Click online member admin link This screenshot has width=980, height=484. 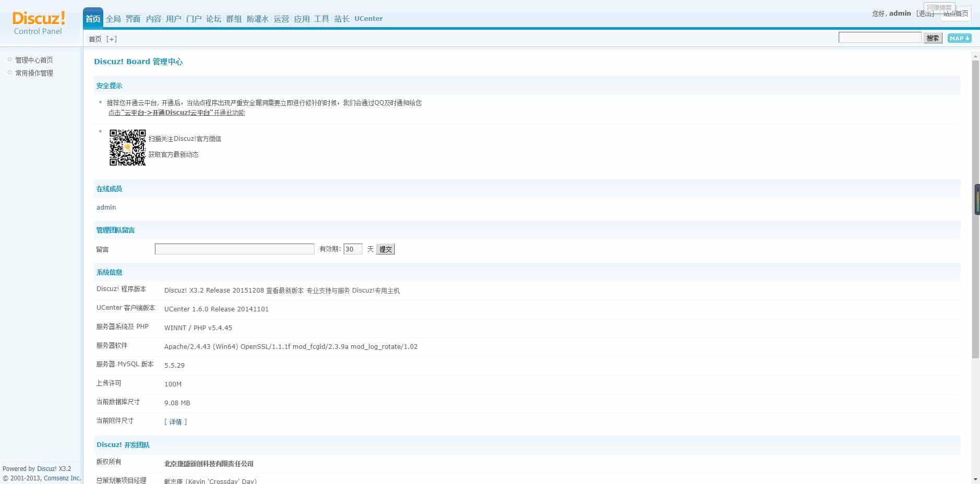(x=106, y=207)
